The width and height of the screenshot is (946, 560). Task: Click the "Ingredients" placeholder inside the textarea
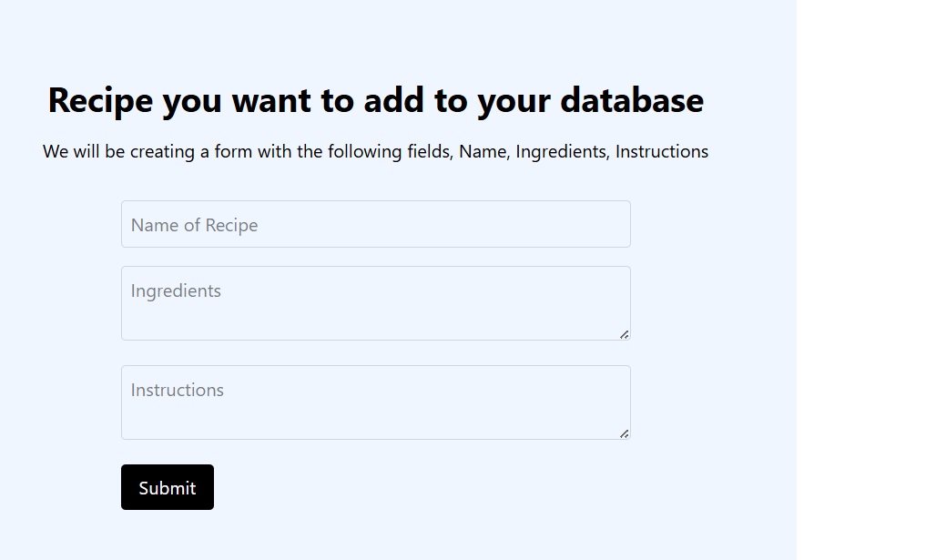pyautogui.click(x=176, y=290)
